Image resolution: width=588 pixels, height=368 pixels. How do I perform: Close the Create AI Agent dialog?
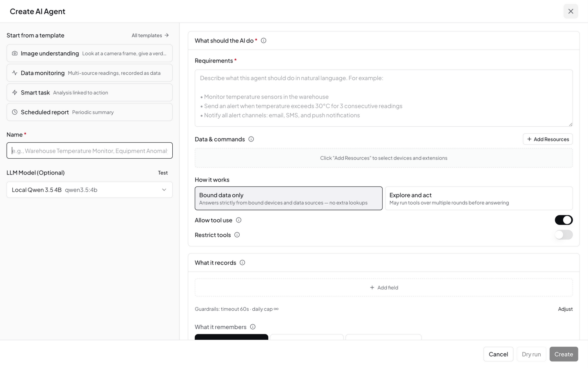tap(570, 11)
